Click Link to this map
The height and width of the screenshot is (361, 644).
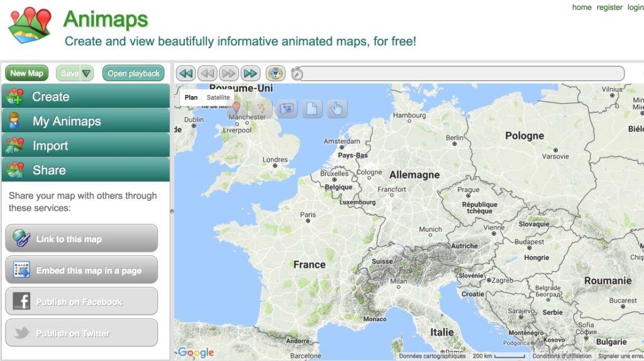[x=81, y=238]
